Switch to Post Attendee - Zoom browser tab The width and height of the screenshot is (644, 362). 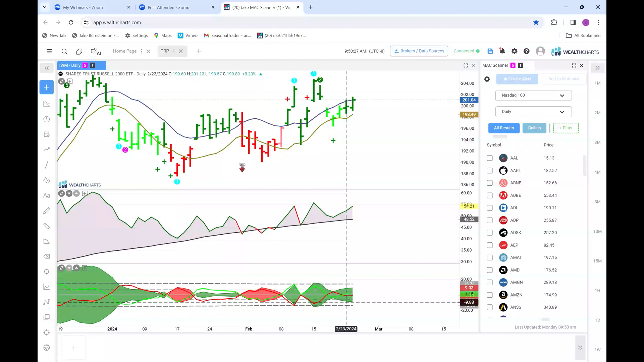(177, 7)
